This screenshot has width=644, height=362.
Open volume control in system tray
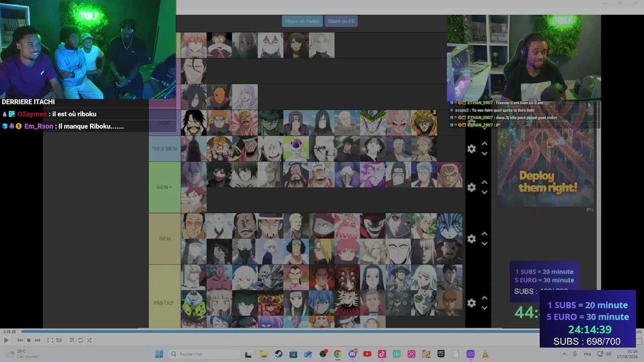[x=608, y=354]
